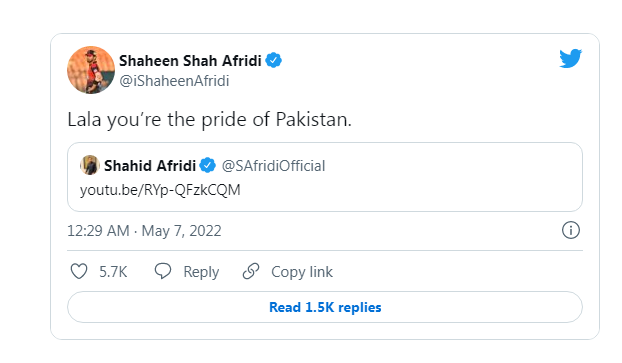Click the Twitter bird logo
The width and height of the screenshot is (622, 363).
pos(570,58)
